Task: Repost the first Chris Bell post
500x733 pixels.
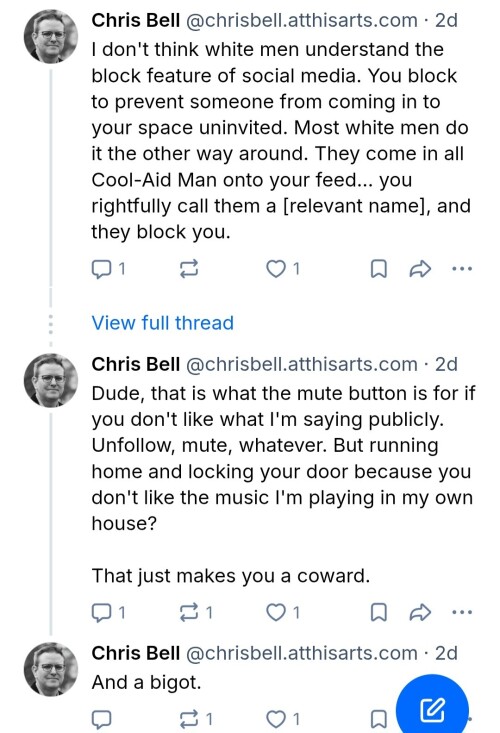Action: 189,269
